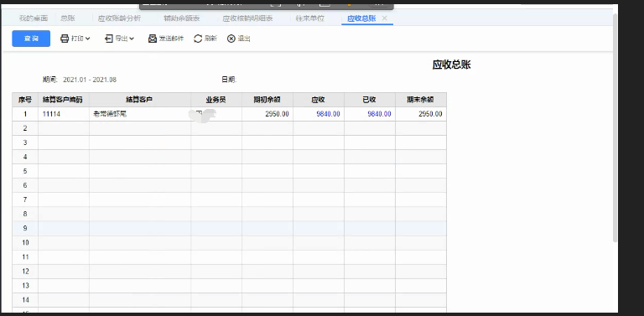644x316 pixels.
Task: Click the 期末余额 column header
Action: [421, 100]
